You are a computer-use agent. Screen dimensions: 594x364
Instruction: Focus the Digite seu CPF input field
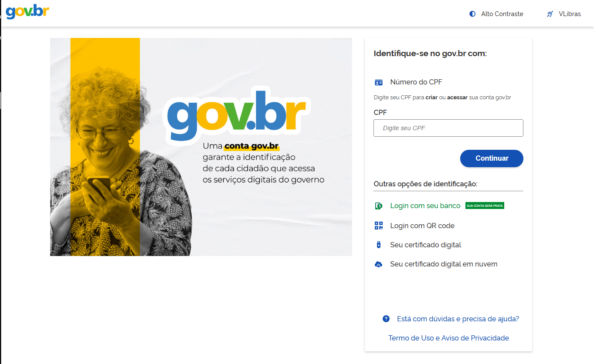(448, 128)
